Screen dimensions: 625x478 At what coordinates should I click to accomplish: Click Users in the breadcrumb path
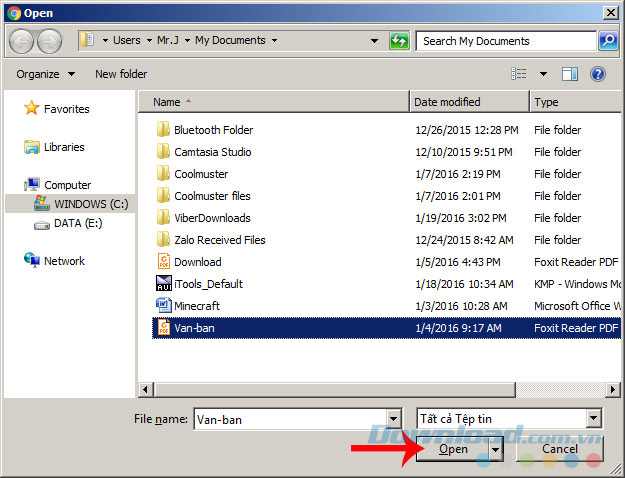pos(127,40)
